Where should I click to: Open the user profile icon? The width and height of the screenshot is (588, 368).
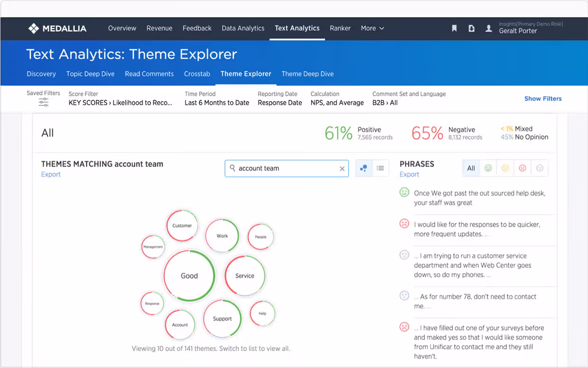coord(488,28)
